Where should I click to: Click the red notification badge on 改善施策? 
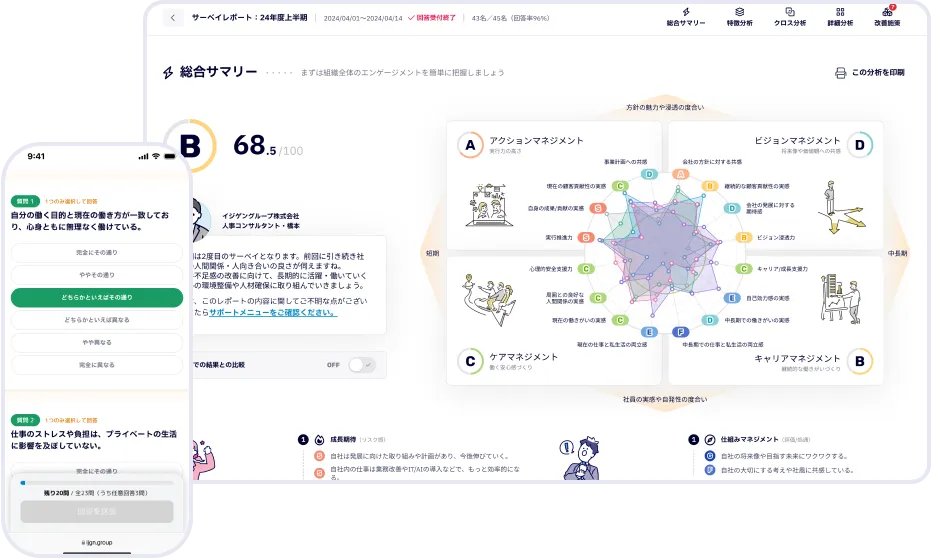(x=892, y=7)
